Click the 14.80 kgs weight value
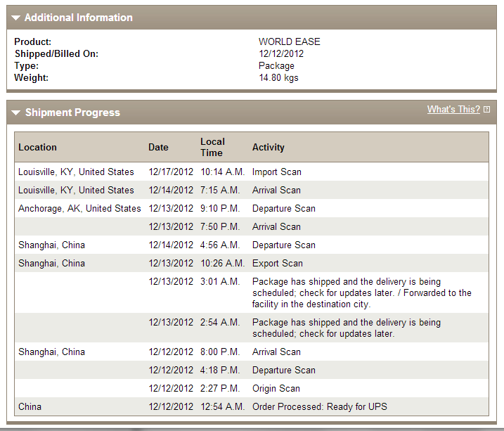504x431 pixels. [278, 78]
